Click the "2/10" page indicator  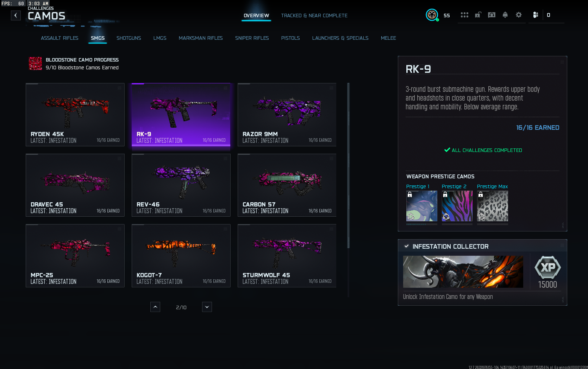click(181, 307)
